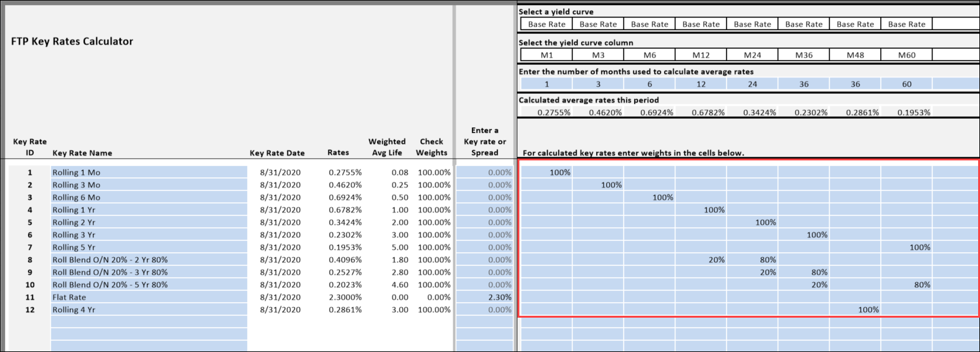Image resolution: width=980 pixels, height=352 pixels.
Task: Click the 100% weight cell in Rolling 3 Mo row
Action: click(x=598, y=185)
